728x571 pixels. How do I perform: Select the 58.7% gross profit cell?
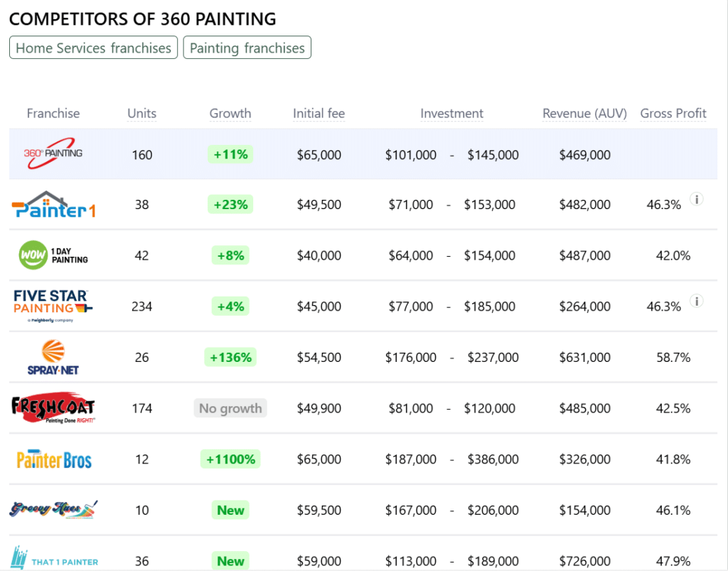[673, 358]
